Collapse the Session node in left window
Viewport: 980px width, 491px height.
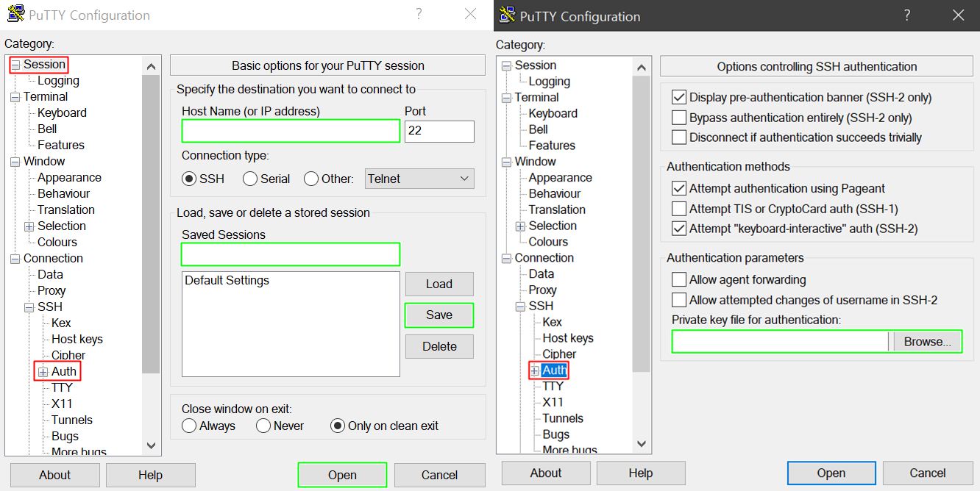15,65
